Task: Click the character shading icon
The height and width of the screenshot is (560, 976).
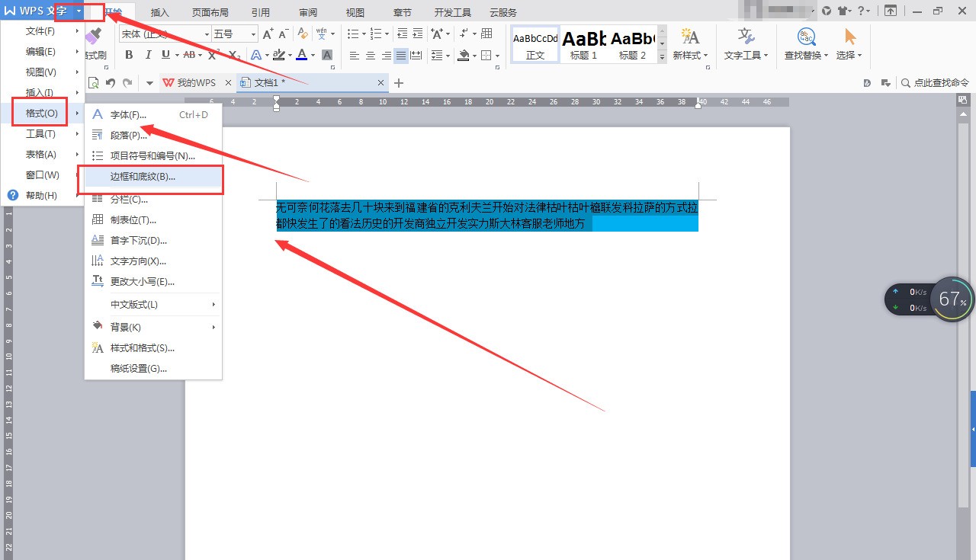Action: (327, 55)
